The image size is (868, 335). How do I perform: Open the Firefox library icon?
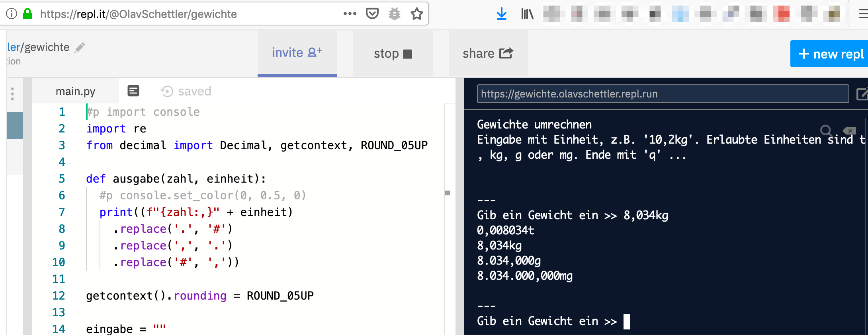click(527, 14)
